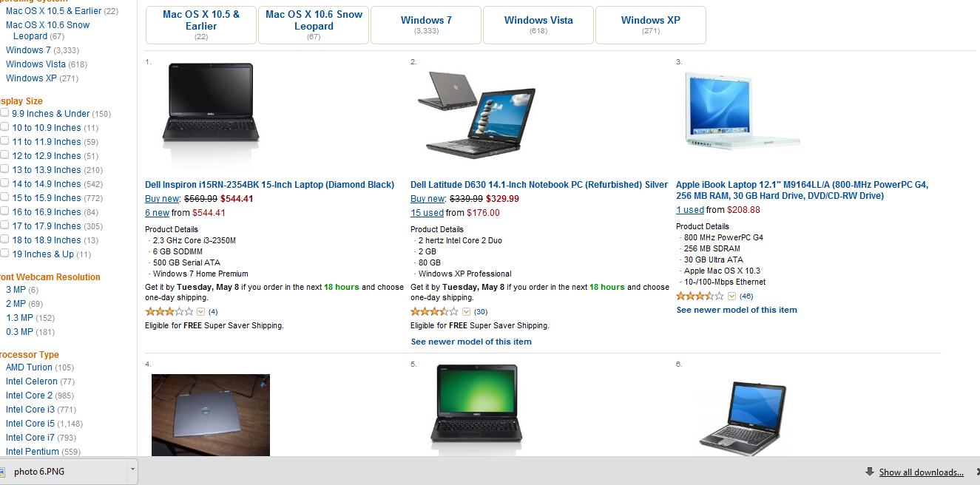Viewport: 980px width, 485px height.
Task: Choose the Windows XP tab at top
Action: [651, 25]
